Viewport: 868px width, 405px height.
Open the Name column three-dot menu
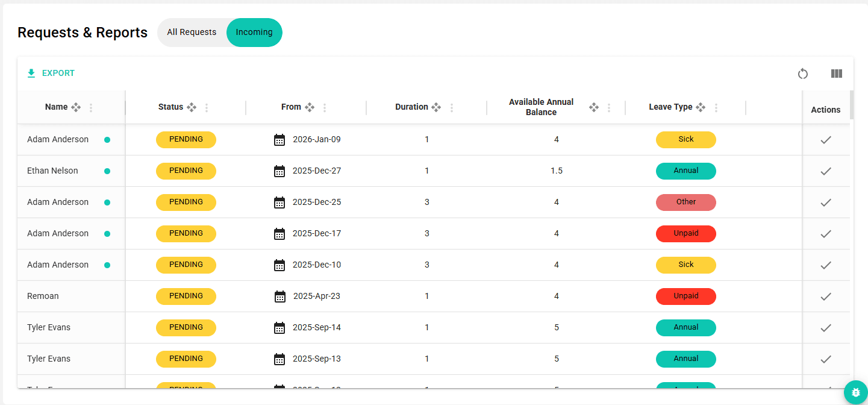91,107
